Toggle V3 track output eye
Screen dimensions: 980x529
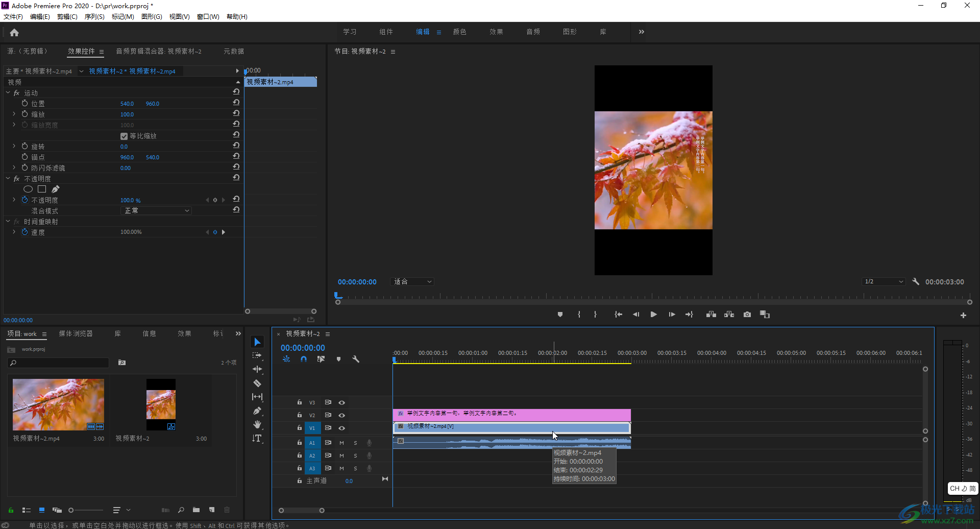(x=341, y=402)
